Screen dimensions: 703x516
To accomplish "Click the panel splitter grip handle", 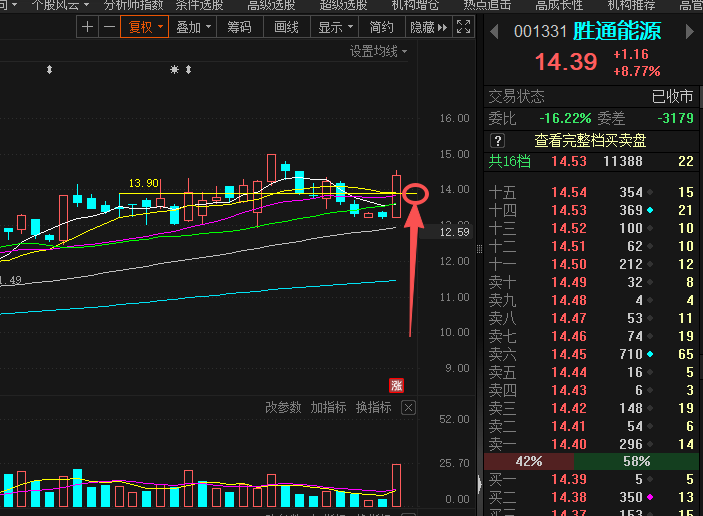I will 479,249.
